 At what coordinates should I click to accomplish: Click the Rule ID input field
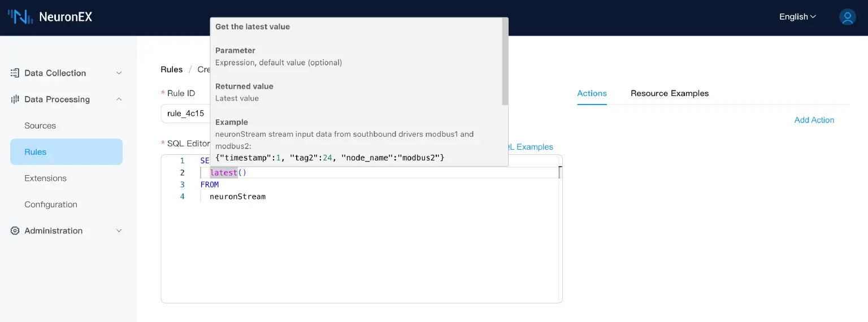(185, 114)
